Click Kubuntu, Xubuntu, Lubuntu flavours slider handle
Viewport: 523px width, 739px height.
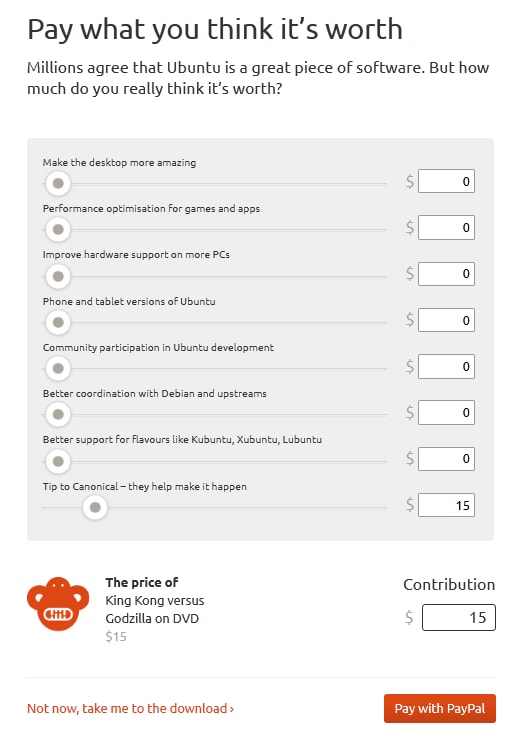coord(58,461)
